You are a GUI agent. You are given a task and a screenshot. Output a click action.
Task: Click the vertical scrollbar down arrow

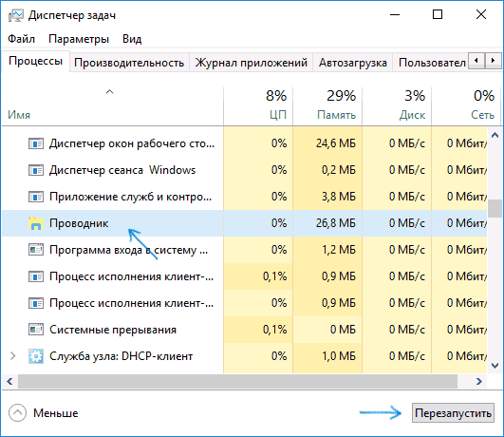tap(495, 366)
